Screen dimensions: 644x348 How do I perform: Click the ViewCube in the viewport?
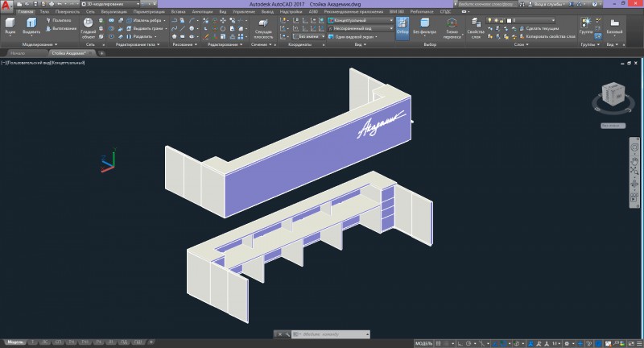point(613,94)
